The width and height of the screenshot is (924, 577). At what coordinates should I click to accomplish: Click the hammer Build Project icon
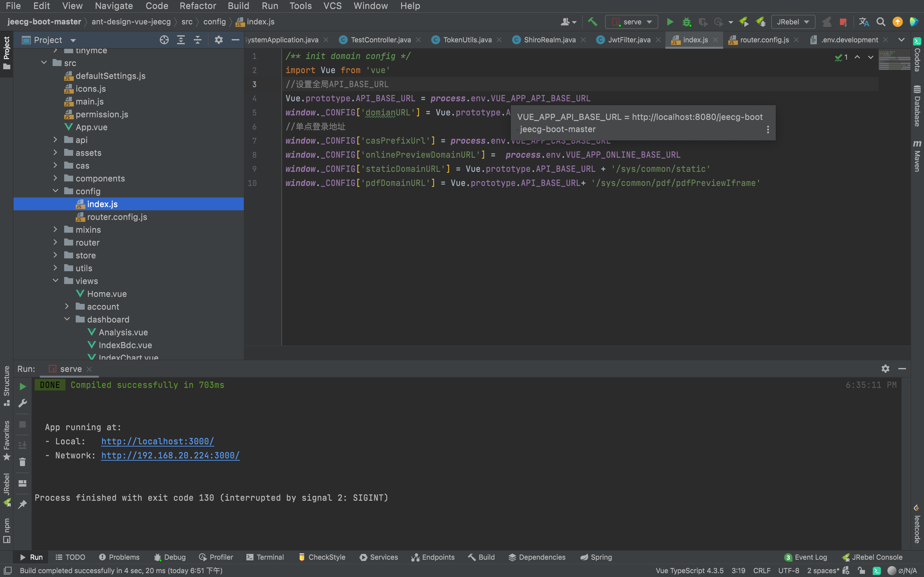592,22
